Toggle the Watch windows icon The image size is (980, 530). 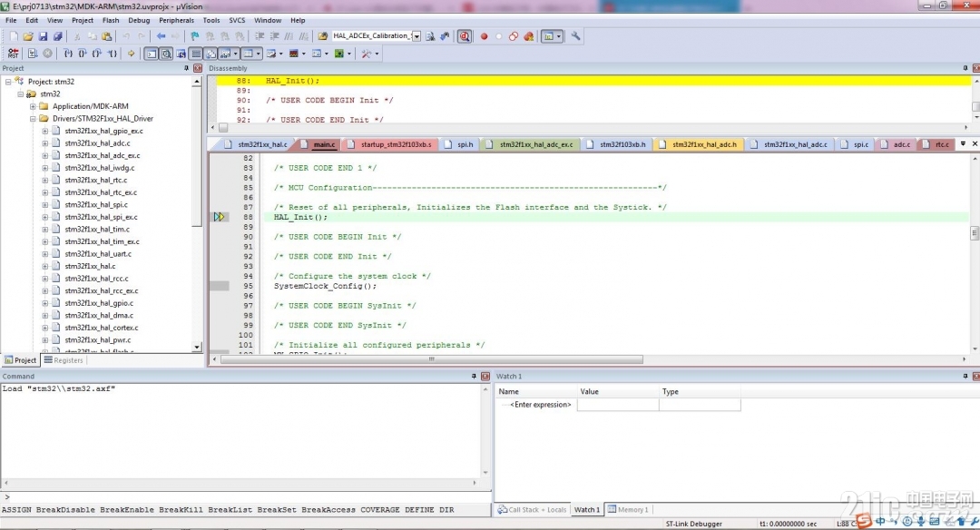tap(225, 54)
